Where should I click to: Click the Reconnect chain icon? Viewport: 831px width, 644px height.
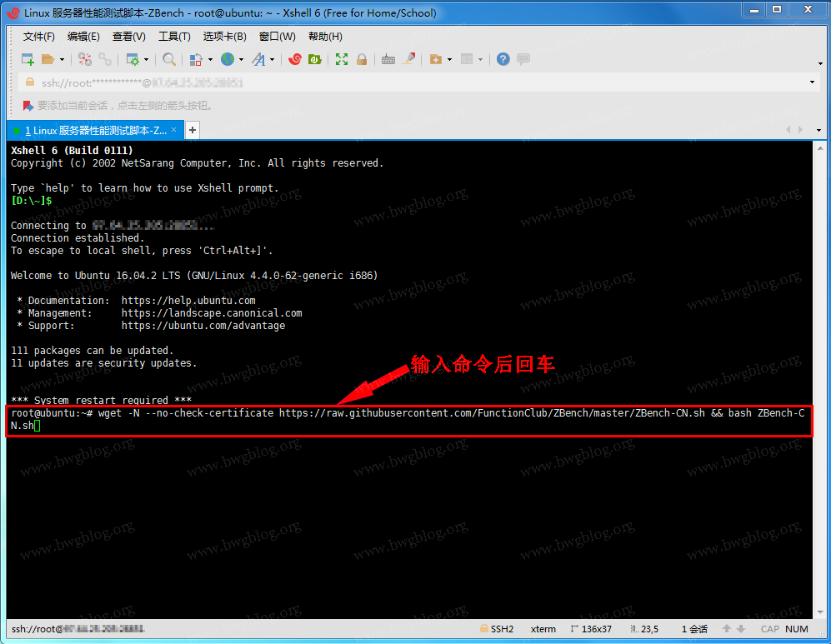104,59
